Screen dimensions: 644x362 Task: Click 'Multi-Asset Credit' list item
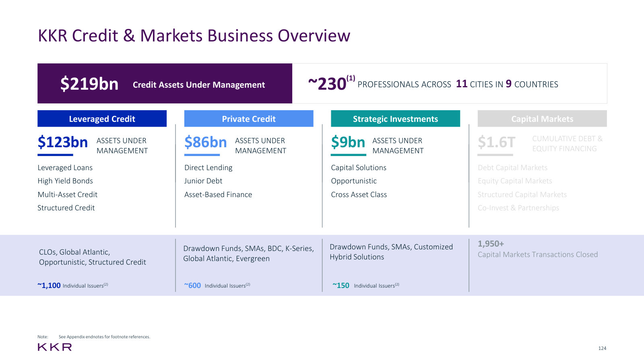[68, 195]
